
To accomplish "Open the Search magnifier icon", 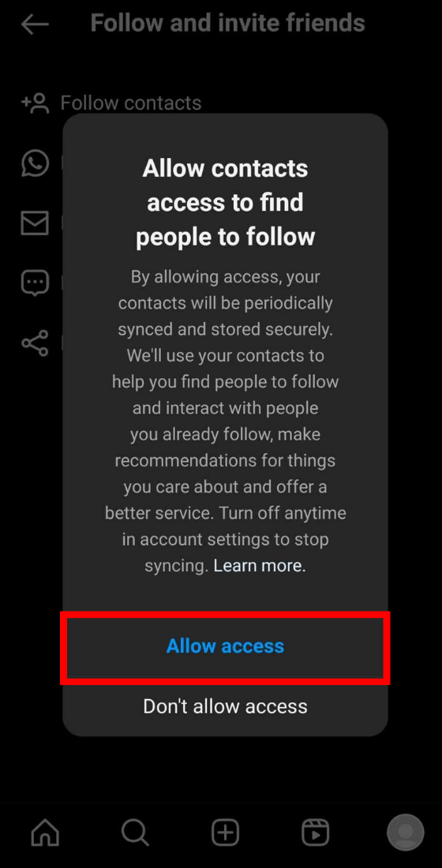I will pyautogui.click(x=135, y=832).
